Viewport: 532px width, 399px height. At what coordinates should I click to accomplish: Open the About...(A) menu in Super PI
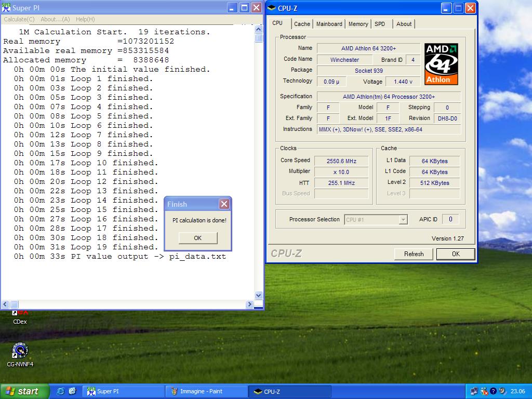[55, 19]
